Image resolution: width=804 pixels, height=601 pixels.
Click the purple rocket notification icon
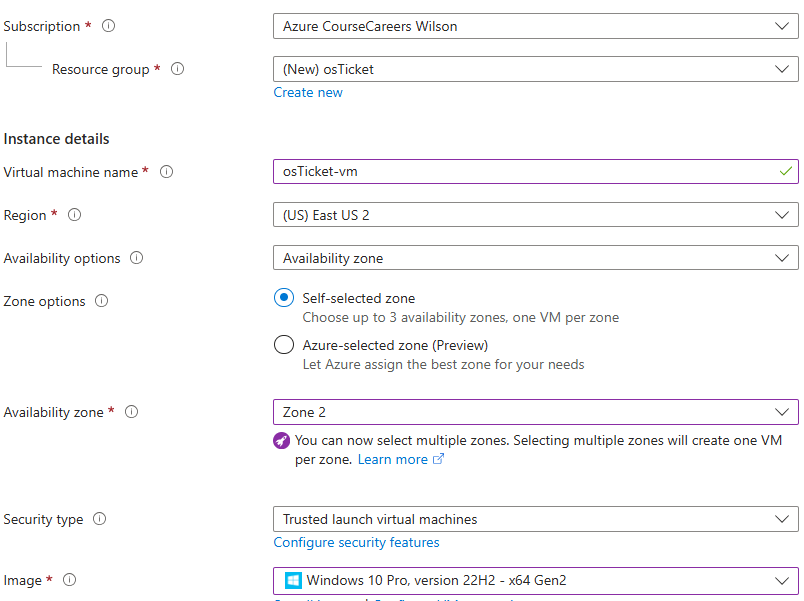[282, 440]
